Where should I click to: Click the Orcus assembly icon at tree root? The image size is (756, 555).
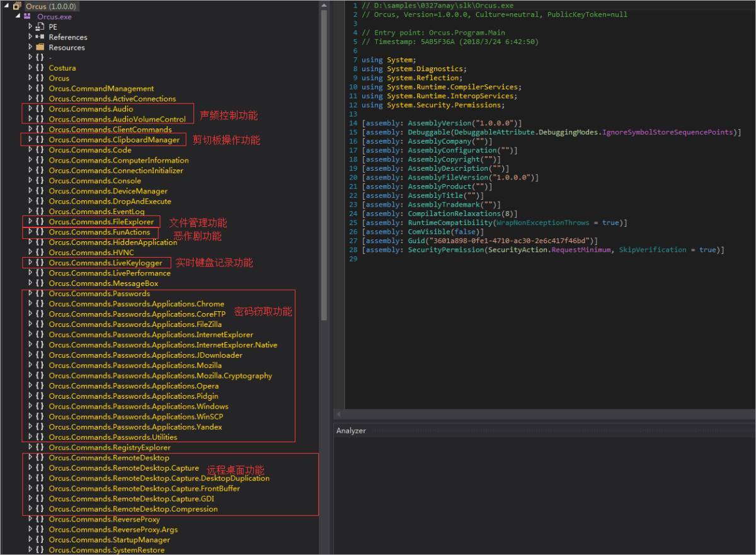coord(17,6)
